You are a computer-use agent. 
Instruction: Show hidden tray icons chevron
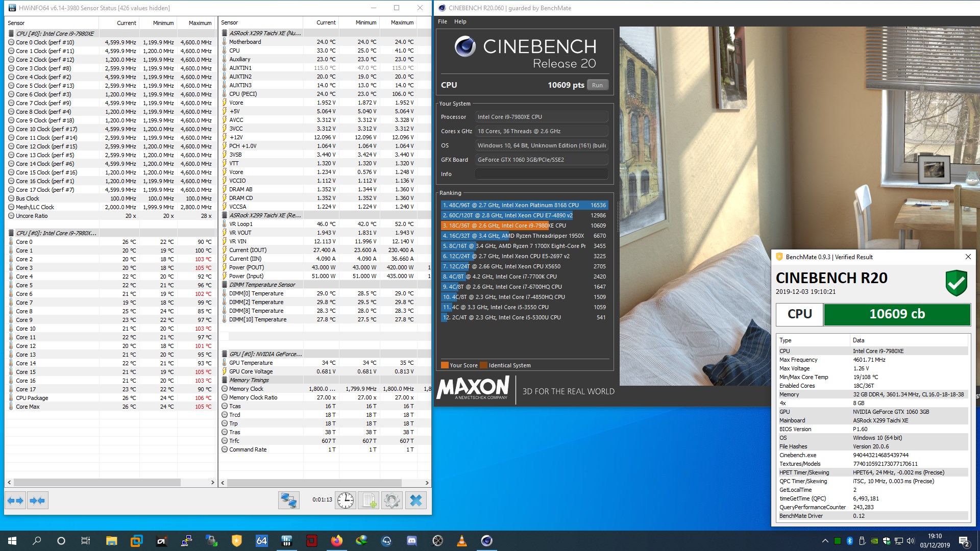pyautogui.click(x=825, y=541)
